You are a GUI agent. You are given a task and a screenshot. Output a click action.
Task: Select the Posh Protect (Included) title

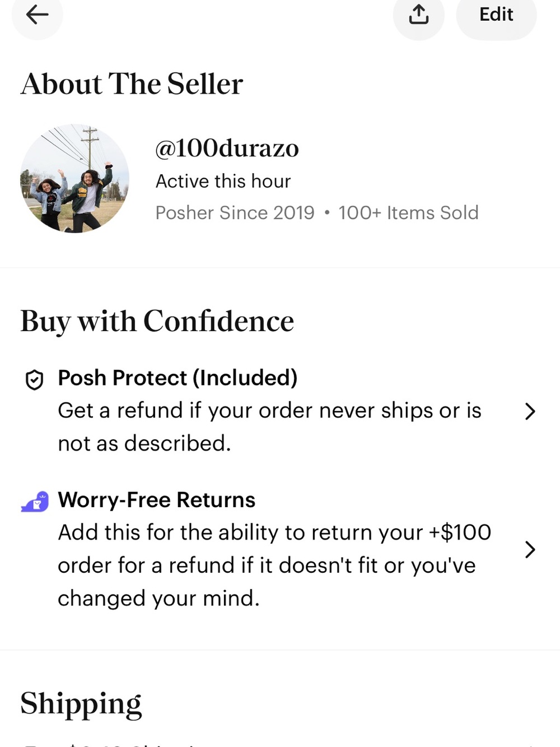pyautogui.click(x=178, y=378)
